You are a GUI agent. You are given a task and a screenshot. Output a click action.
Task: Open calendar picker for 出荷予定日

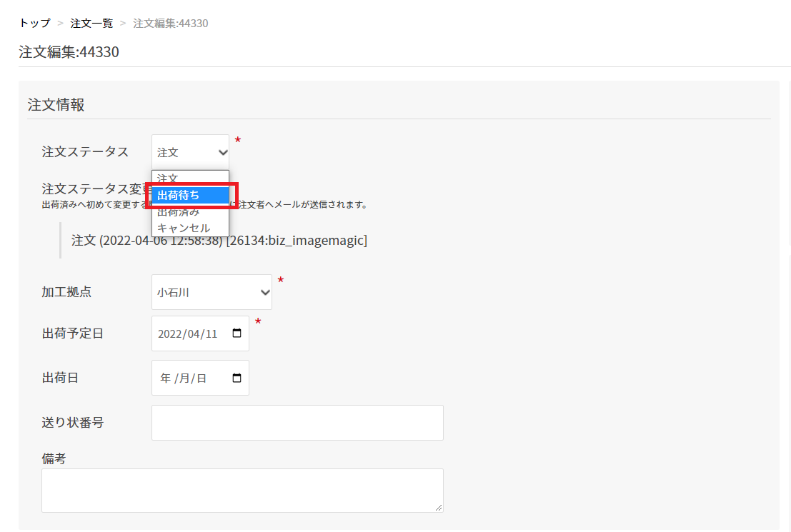click(237, 333)
